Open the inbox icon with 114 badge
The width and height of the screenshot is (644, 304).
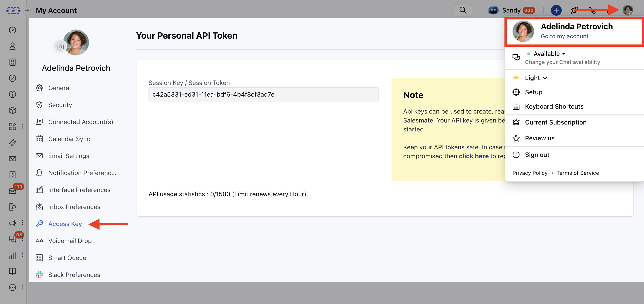pyautogui.click(x=13, y=191)
